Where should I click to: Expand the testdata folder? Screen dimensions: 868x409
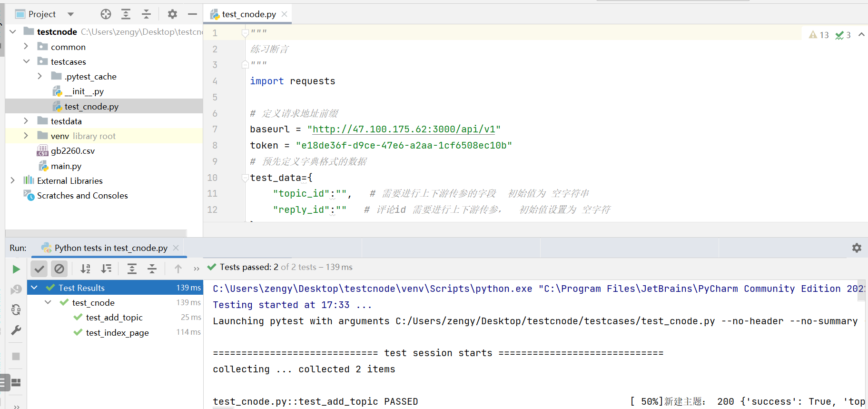coord(26,121)
